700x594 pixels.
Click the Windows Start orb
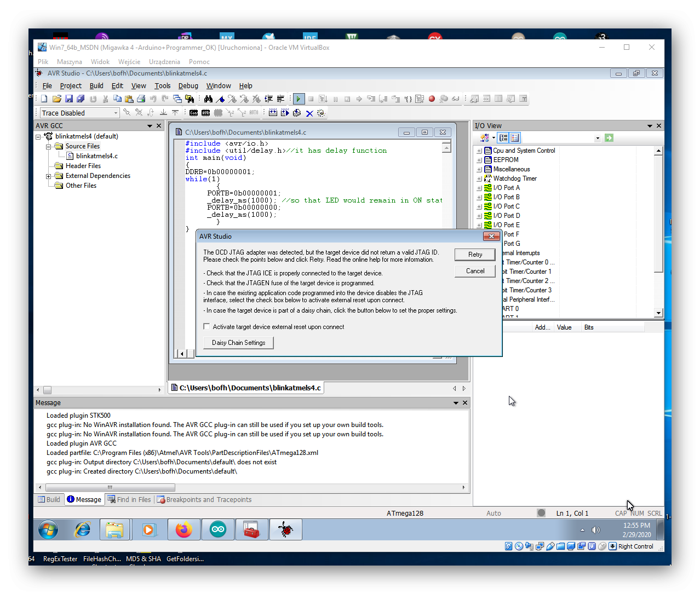coord(48,530)
